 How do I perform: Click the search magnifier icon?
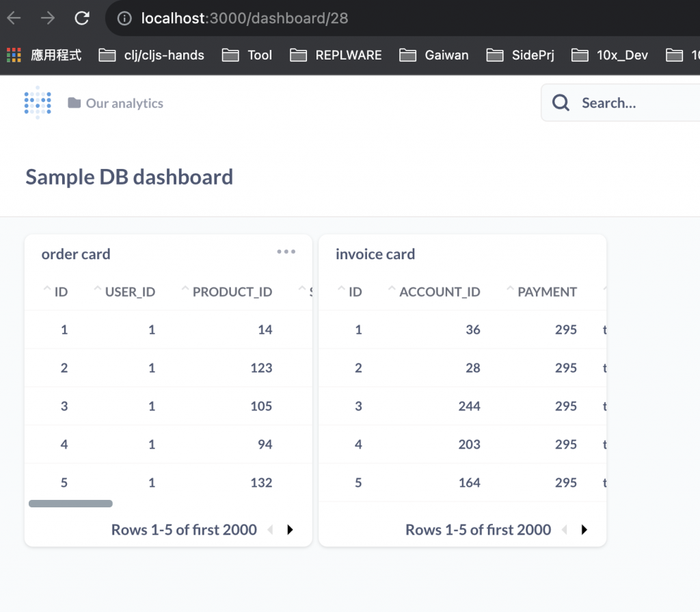[x=561, y=103]
